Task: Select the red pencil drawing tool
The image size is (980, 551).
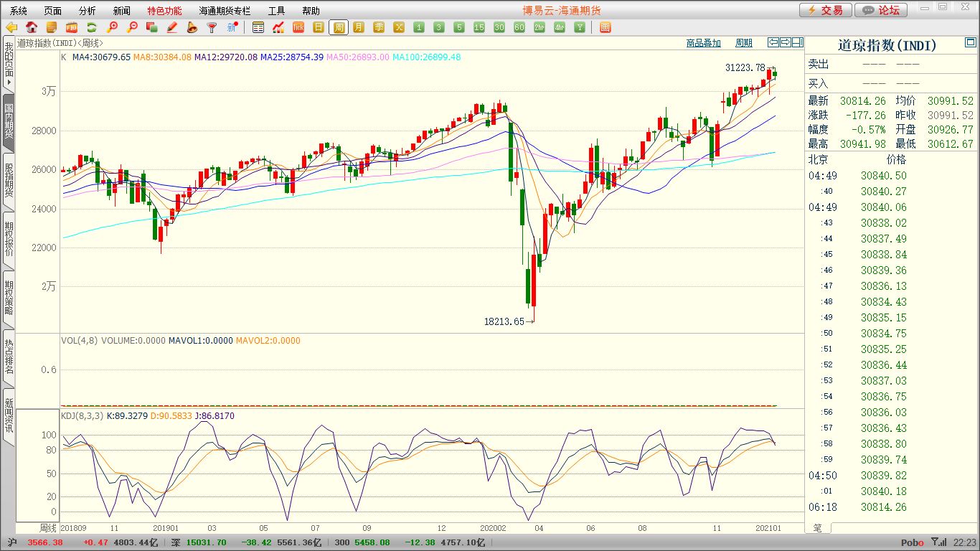Action: [x=172, y=27]
